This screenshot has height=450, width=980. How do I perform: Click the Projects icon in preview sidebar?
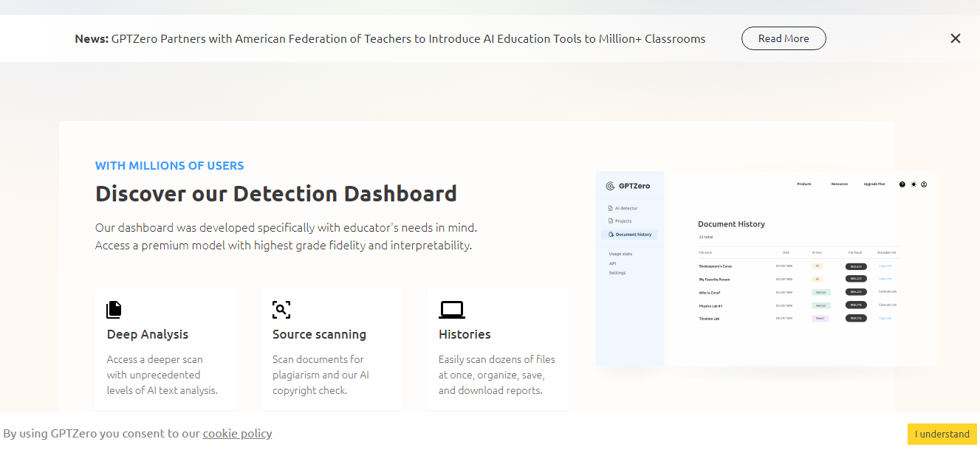(610, 221)
